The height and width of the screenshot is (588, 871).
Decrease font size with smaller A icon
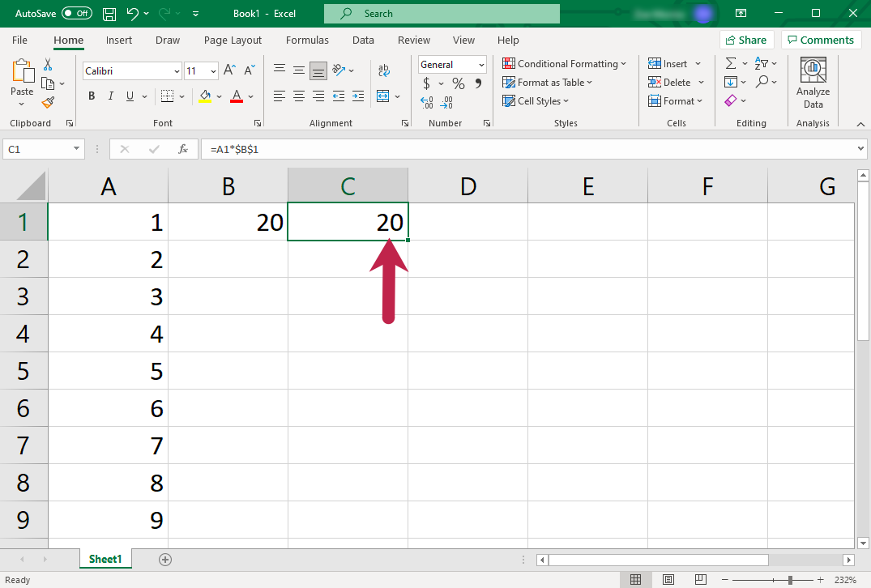pos(250,70)
